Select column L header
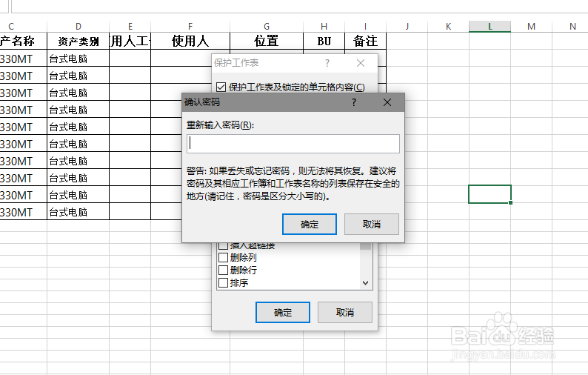 (x=490, y=26)
